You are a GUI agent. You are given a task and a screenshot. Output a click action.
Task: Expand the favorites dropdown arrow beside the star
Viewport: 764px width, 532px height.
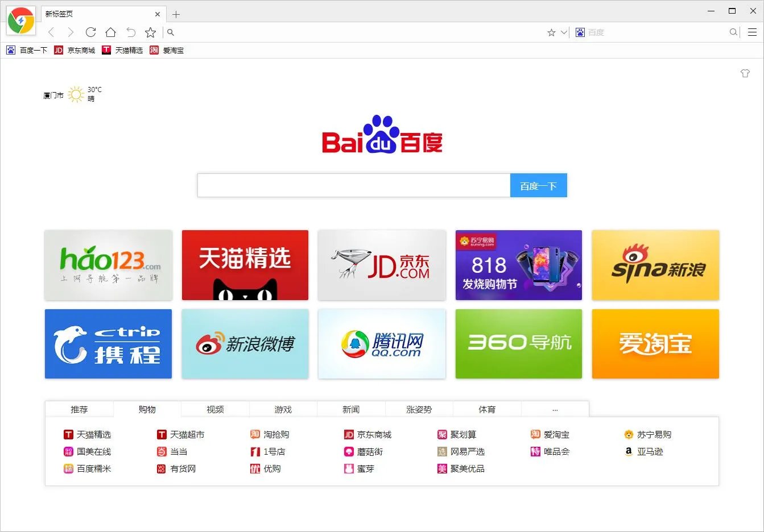click(563, 32)
